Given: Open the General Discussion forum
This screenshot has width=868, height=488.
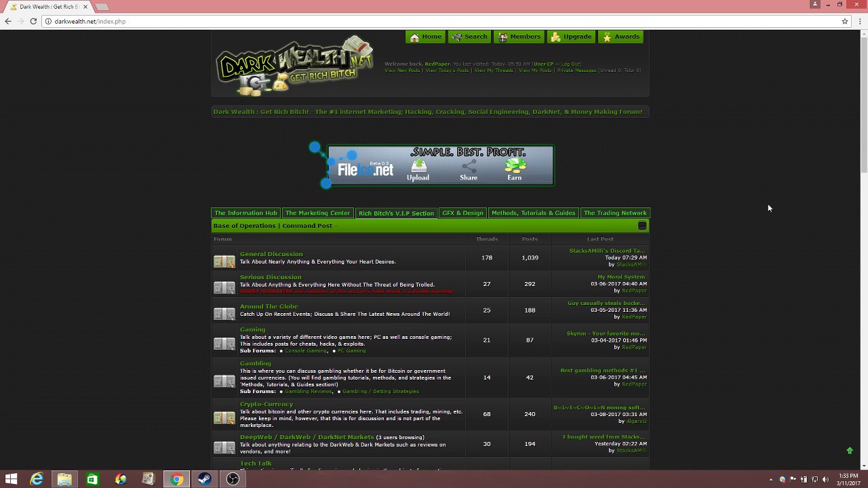Looking at the screenshot, I should pyautogui.click(x=271, y=254).
